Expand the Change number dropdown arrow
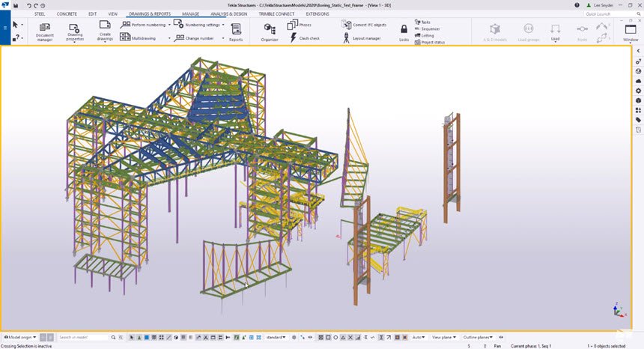This screenshot has height=349, width=644. [223, 38]
